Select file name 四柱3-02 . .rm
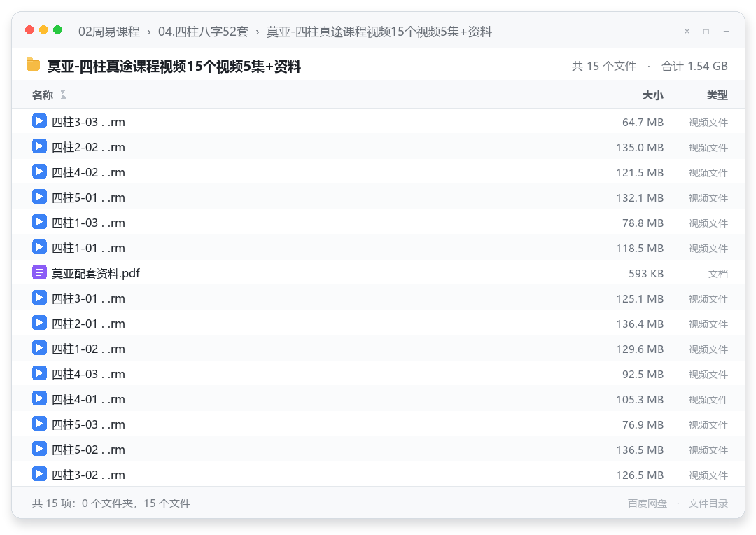Screen dimensions: 756x535 point(88,475)
